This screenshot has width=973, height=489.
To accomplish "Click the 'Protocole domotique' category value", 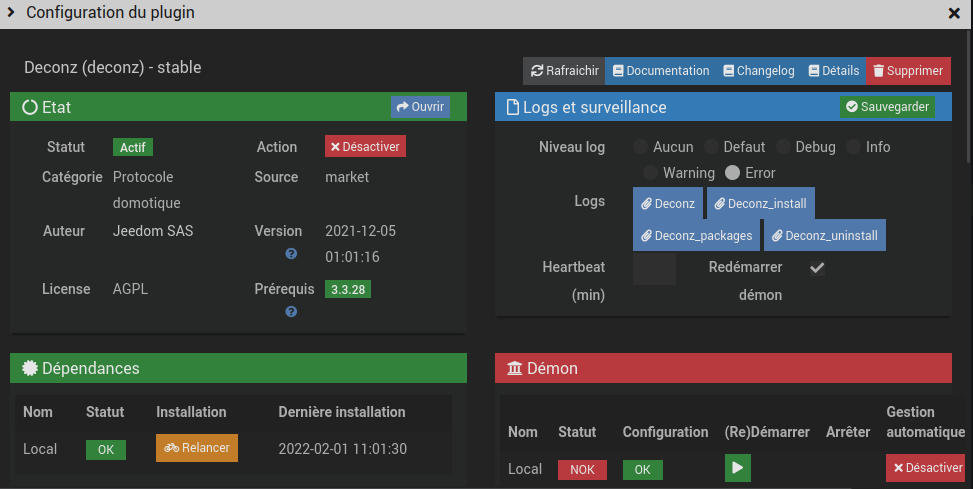I will click(146, 190).
